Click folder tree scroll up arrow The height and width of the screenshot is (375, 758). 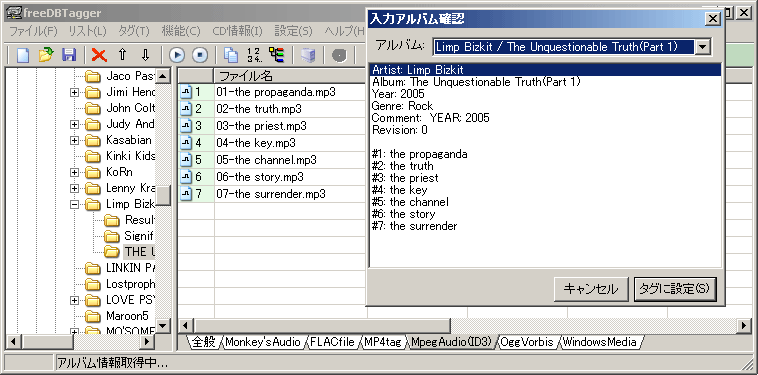point(163,76)
